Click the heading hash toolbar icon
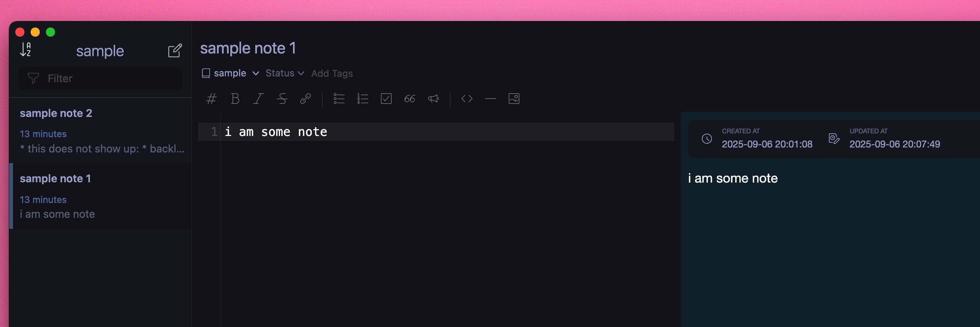The width and height of the screenshot is (980, 327). tap(211, 99)
